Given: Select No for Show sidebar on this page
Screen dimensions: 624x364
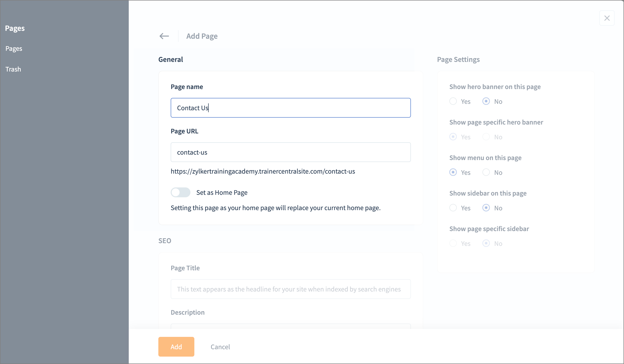Looking at the screenshot, I should 486,208.
